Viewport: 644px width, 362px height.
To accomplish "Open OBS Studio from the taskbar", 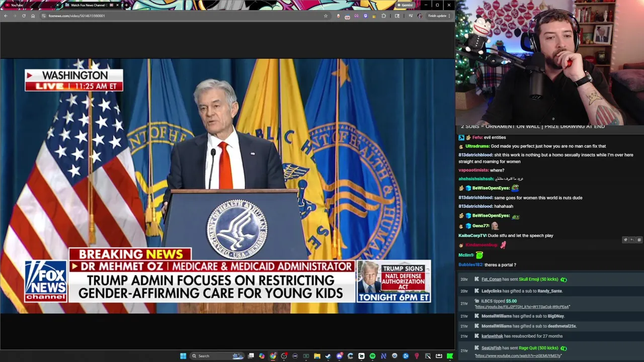I will tap(284, 356).
